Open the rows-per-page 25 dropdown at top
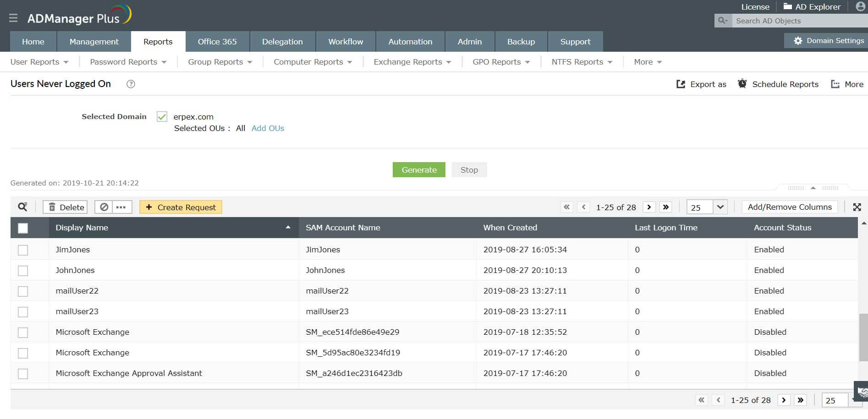Image resolution: width=868 pixels, height=419 pixels. pyautogui.click(x=720, y=207)
